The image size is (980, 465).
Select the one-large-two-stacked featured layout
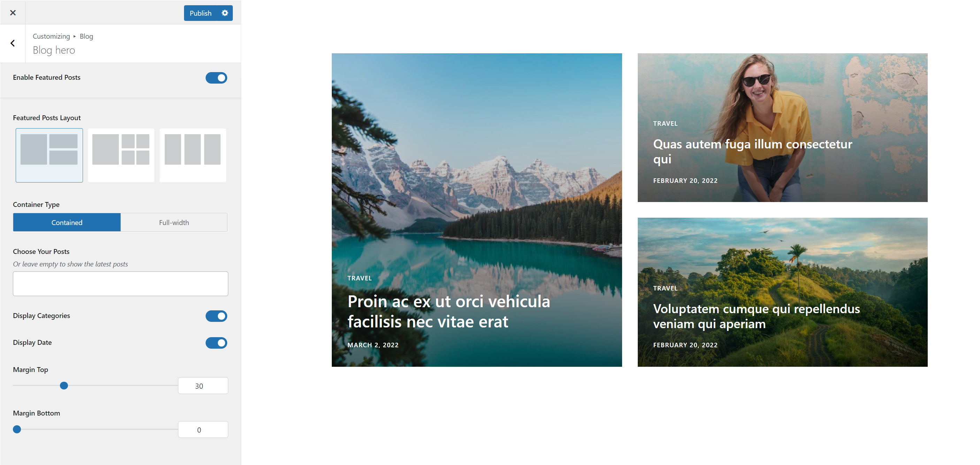49,155
